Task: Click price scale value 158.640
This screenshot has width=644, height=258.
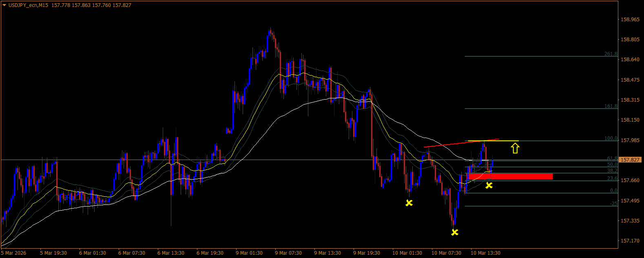Action: coord(630,60)
